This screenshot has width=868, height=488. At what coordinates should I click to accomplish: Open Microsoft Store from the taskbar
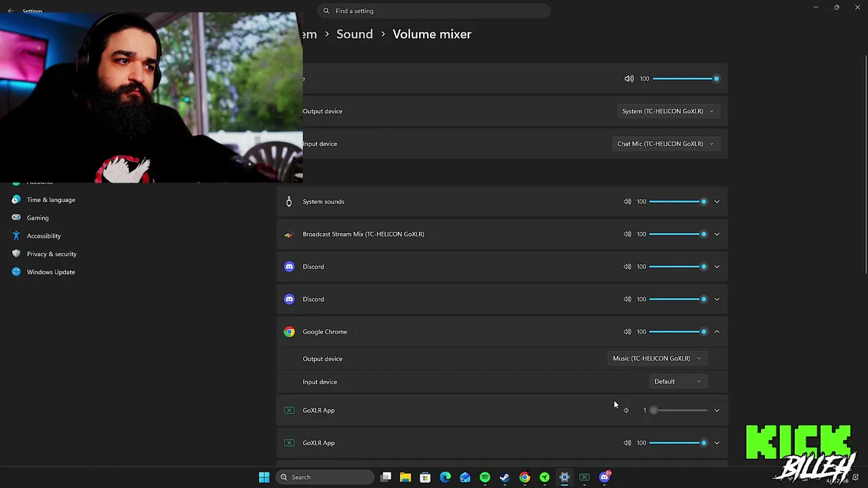(425, 477)
